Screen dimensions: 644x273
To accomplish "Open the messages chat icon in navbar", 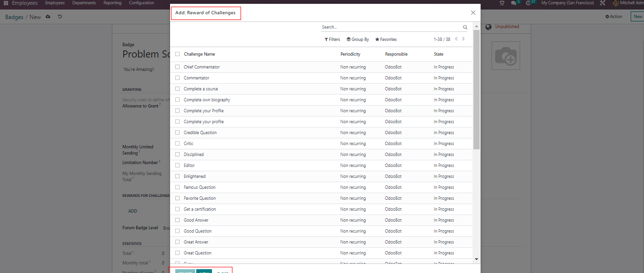I will coord(513,3).
